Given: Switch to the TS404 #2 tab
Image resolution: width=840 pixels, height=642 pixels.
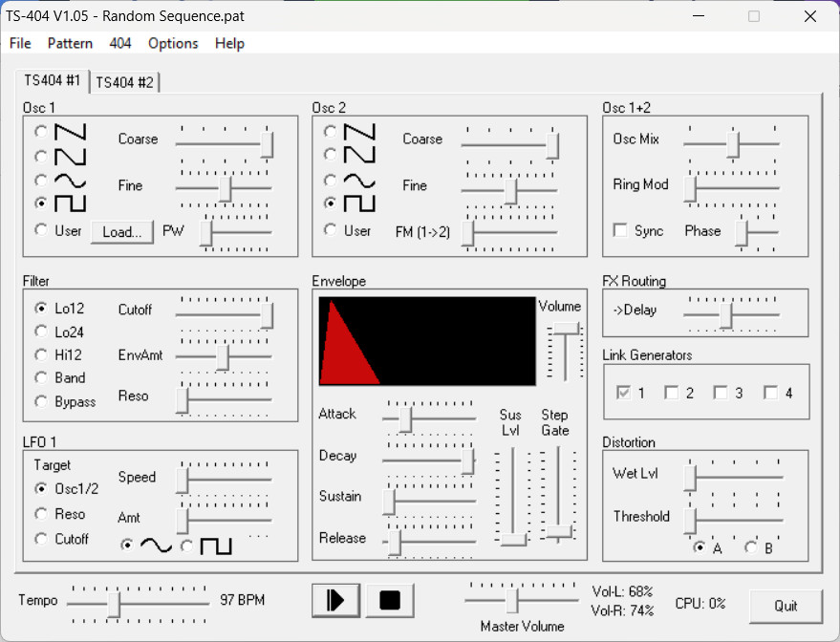Looking at the screenshot, I should click(x=124, y=82).
